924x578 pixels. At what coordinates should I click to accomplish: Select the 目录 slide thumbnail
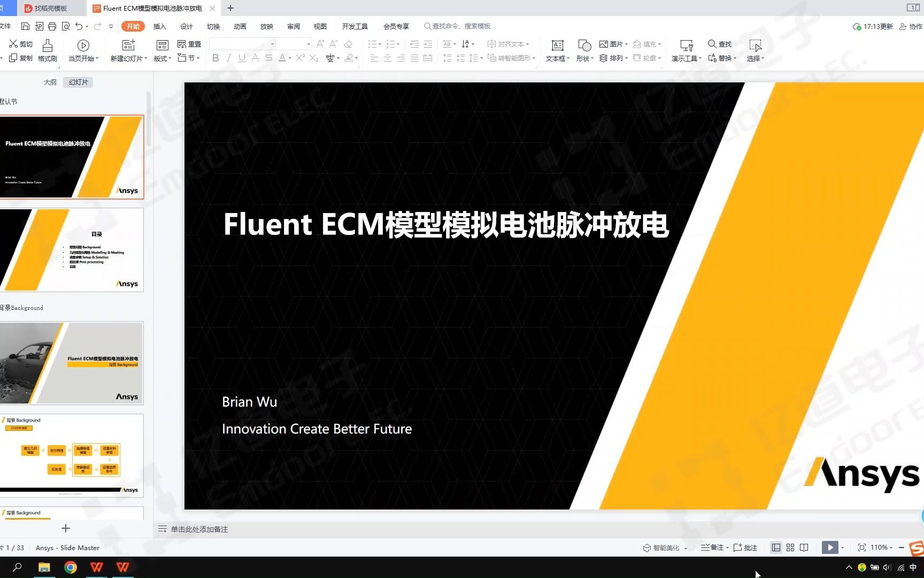(72, 249)
